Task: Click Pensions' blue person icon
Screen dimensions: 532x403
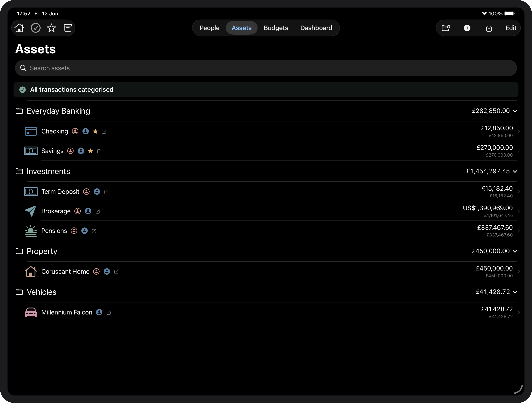Action: pos(84,231)
